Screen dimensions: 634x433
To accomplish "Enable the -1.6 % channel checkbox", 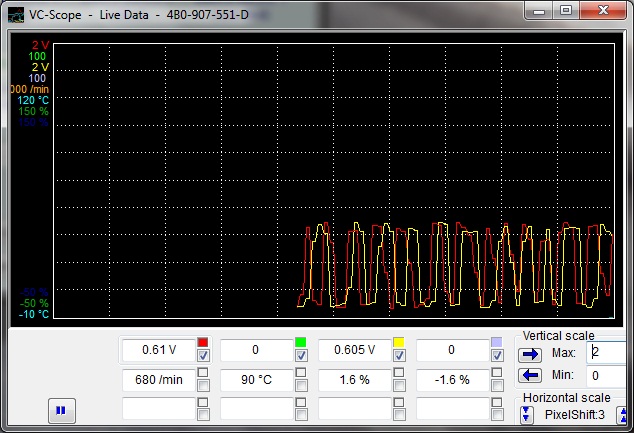I will click(x=497, y=373).
